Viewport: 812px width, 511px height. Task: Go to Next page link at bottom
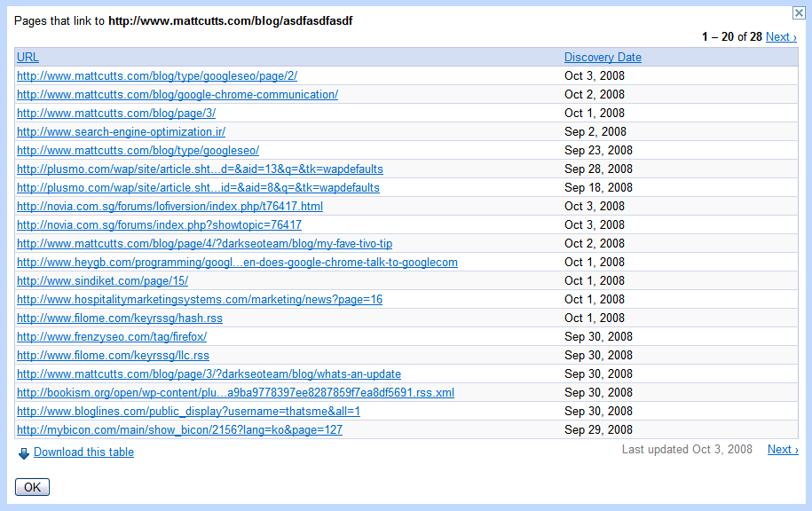(x=783, y=450)
